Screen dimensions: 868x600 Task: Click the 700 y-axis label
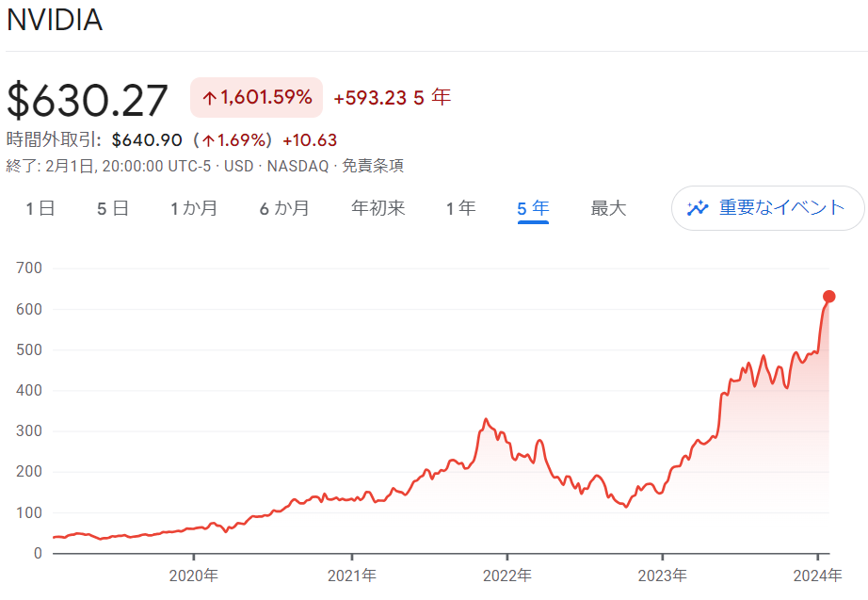click(x=29, y=268)
